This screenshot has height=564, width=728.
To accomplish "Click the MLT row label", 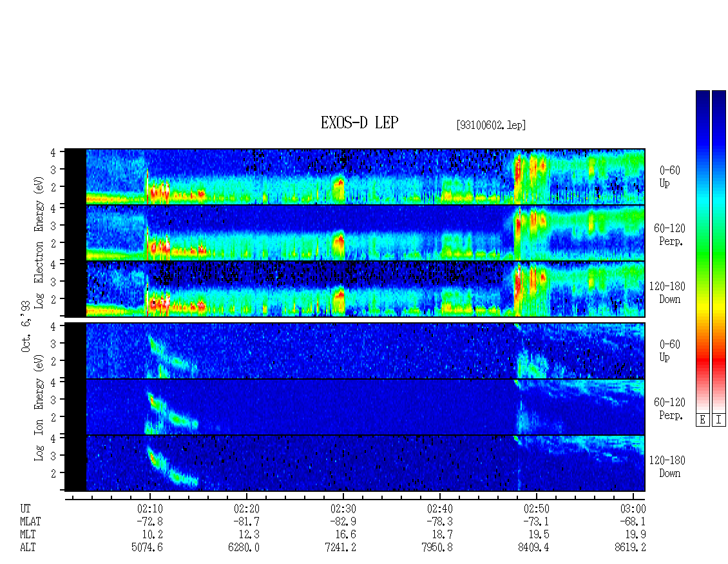I will pos(28,535).
